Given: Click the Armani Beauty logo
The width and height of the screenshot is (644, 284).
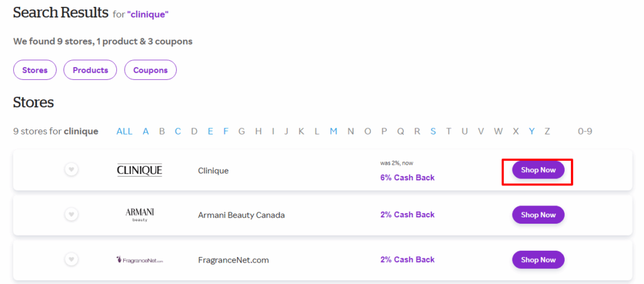Looking at the screenshot, I should [x=140, y=215].
